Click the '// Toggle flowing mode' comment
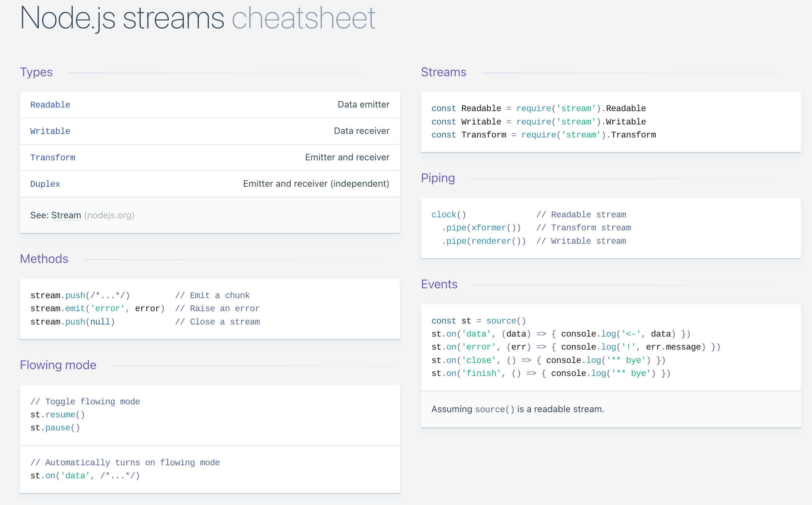This screenshot has height=505, width=812. point(85,402)
